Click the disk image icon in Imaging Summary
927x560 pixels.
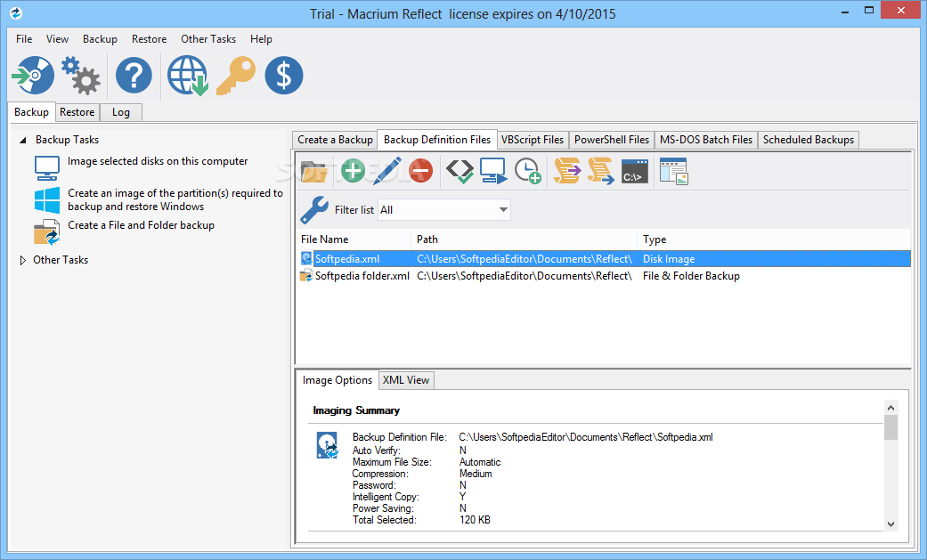tap(327, 445)
